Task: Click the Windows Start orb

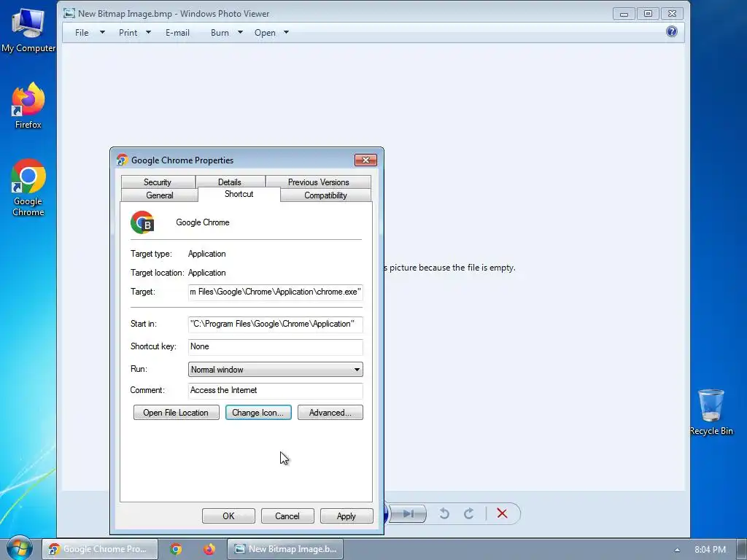Action: 19,548
